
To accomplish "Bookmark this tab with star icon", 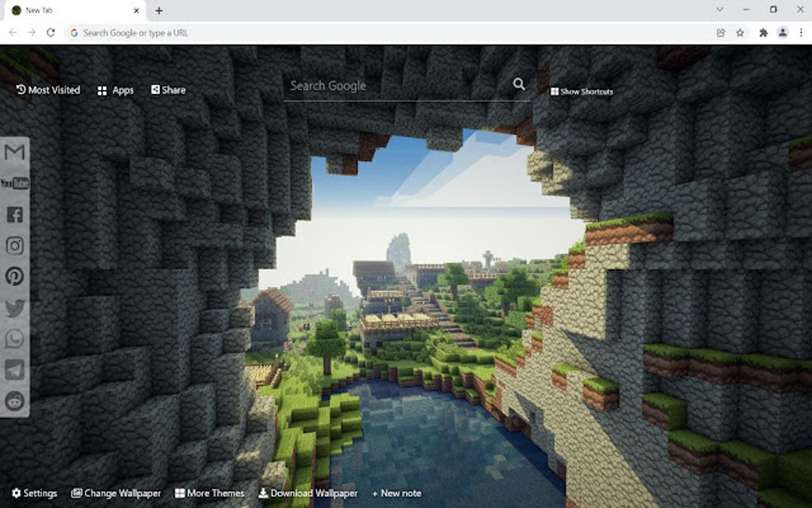I will (740, 33).
